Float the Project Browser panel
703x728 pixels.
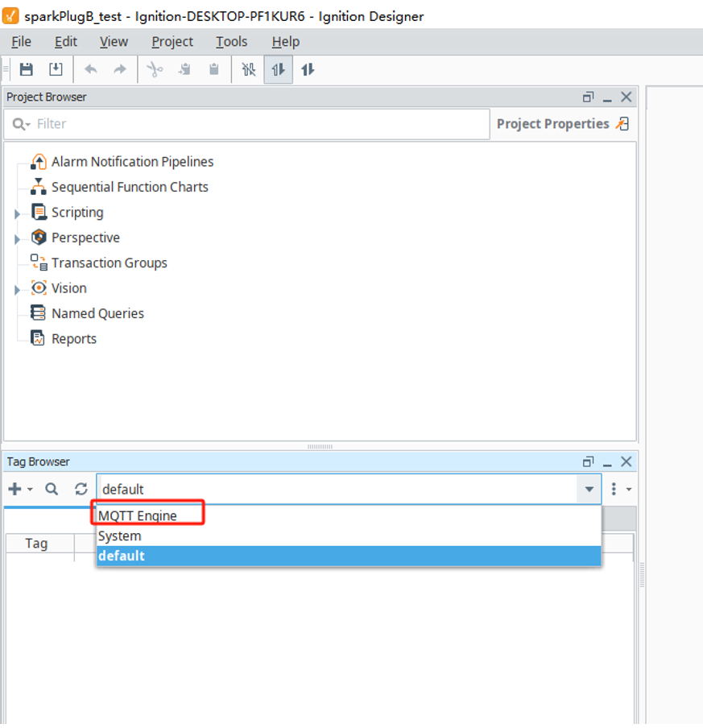click(x=588, y=97)
